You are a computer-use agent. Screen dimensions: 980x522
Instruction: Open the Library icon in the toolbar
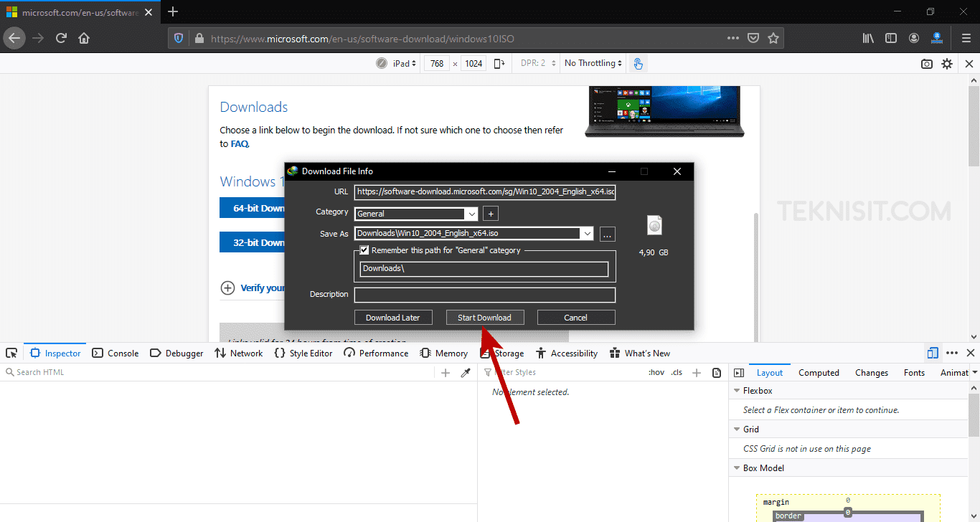click(868, 39)
